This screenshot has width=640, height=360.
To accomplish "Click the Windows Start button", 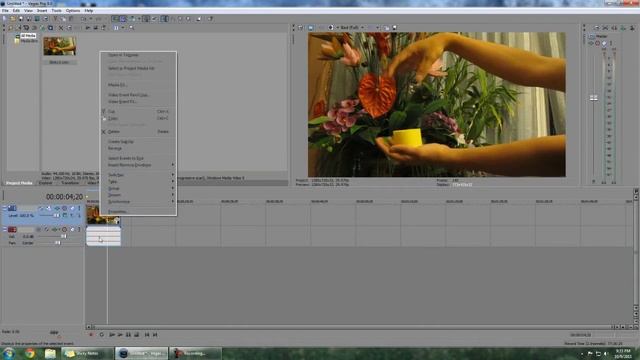I will tap(8, 353).
